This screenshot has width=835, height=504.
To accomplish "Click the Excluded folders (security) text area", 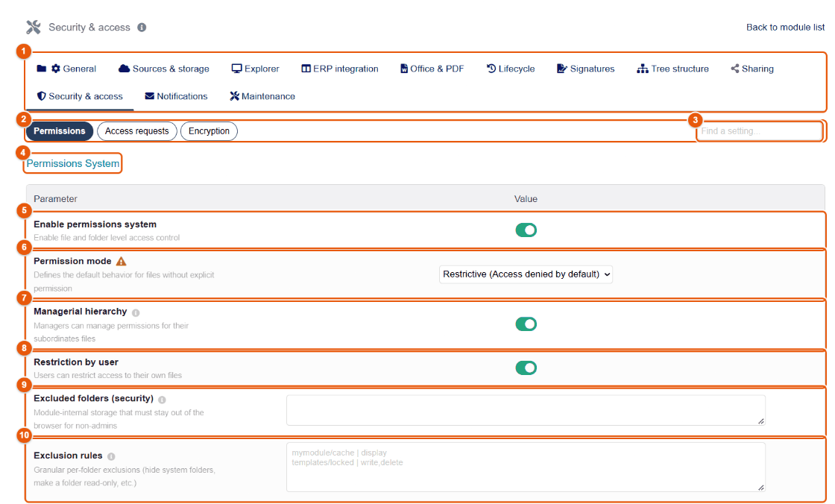I will (x=526, y=410).
